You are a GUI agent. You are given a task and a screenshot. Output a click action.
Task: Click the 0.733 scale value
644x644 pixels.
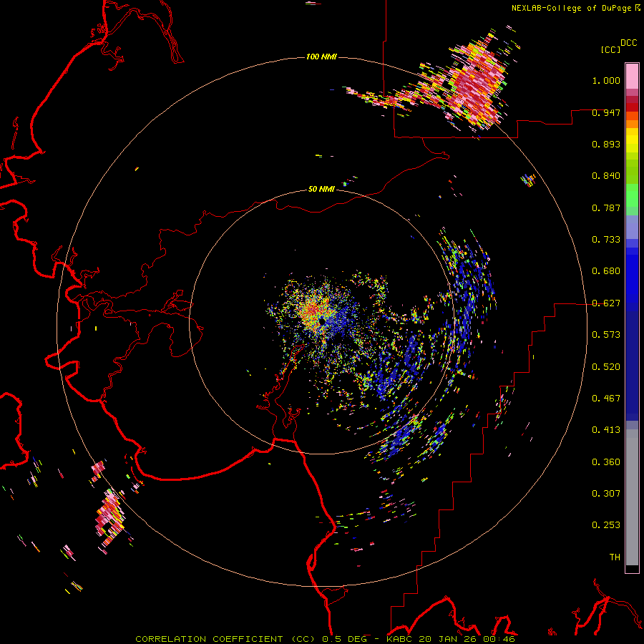coord(606,240)
